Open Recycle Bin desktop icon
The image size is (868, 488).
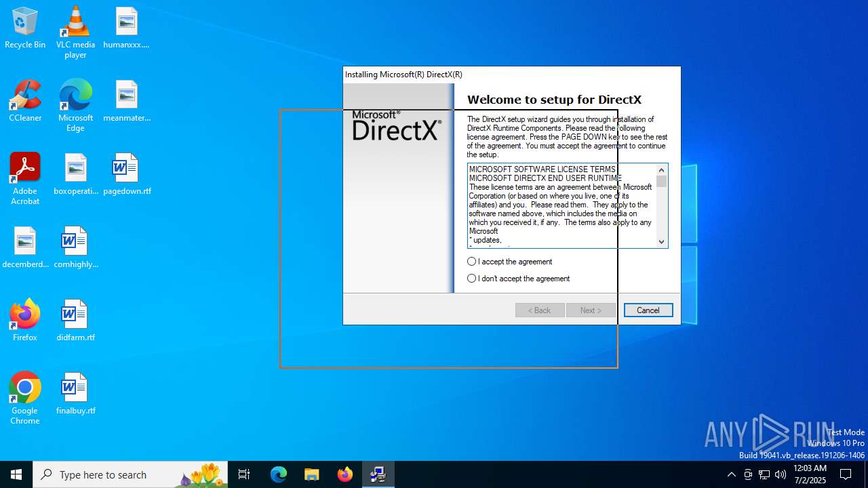pos(25,28)
